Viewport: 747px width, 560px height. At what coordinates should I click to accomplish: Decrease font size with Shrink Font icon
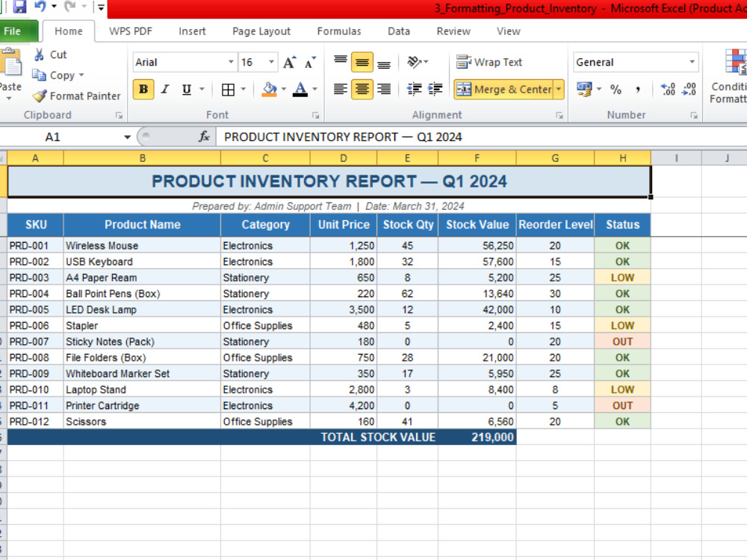[310, 63]
